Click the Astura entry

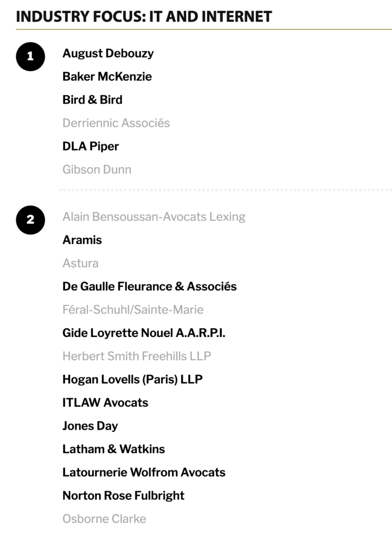81,263
